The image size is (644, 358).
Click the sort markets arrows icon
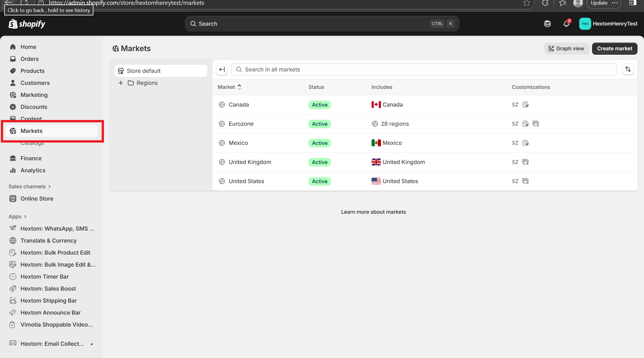(628, 69)
